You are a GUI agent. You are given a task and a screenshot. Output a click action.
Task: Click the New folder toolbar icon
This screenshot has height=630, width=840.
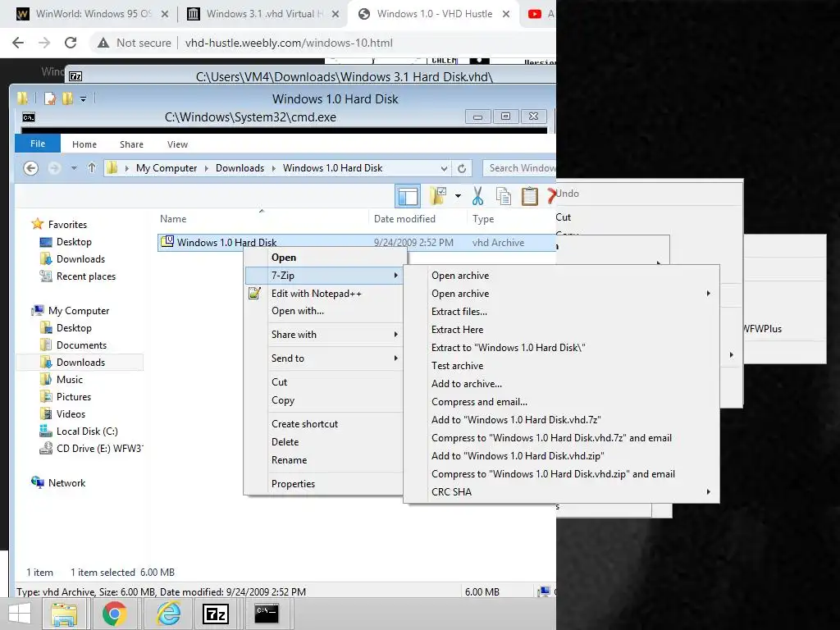click(x=438, y=196)
